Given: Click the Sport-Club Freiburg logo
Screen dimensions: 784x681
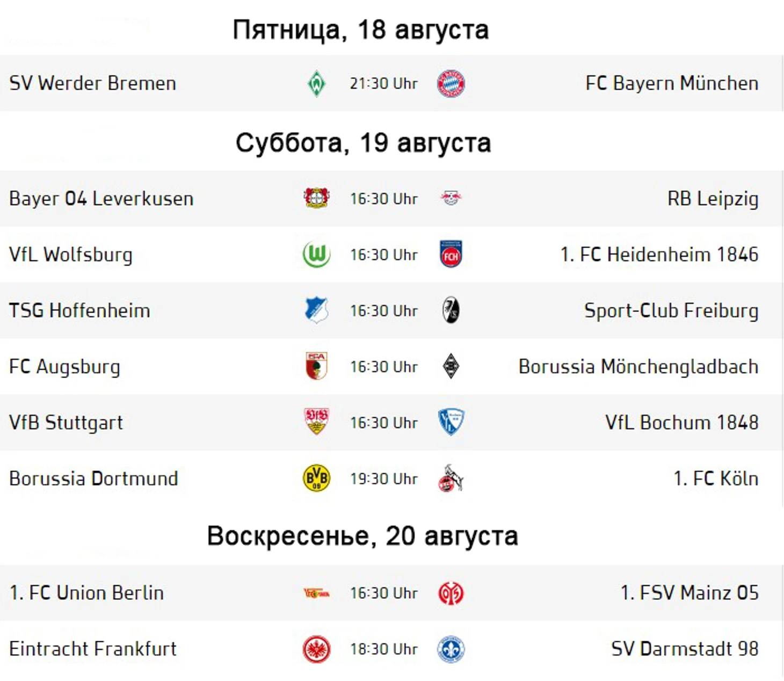Looking at the screenshot, I should coord(451,310).
